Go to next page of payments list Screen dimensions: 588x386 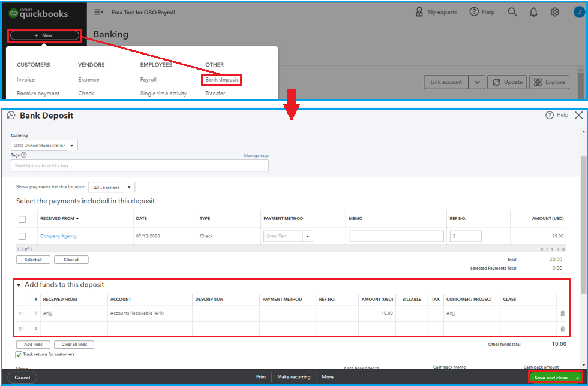coord(558,249)
